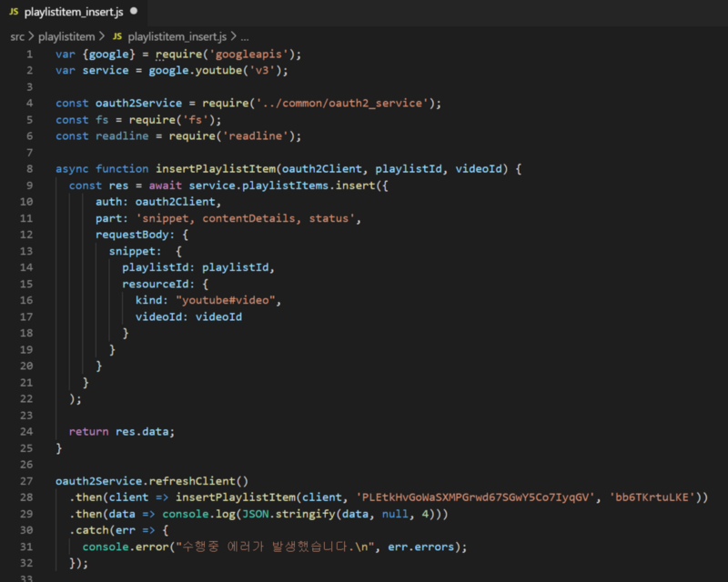728x582 pixels.
Task: Click the 'googleapis' string on line 1
Action: (x=248, y=55)
